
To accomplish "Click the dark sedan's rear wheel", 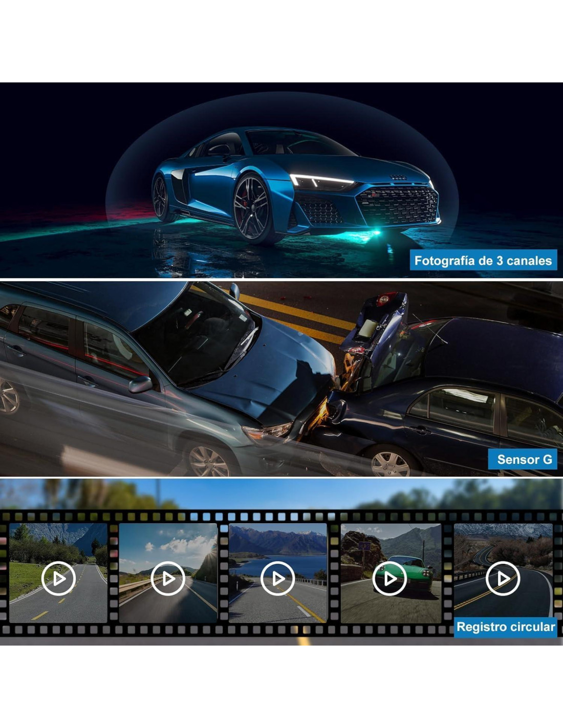I will [390, 462].
